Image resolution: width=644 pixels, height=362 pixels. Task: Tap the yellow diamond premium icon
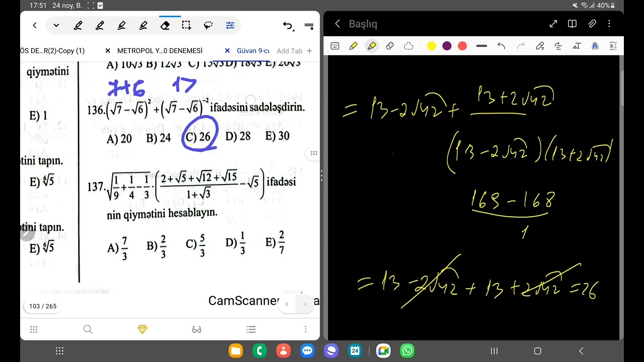pos(142,329)
